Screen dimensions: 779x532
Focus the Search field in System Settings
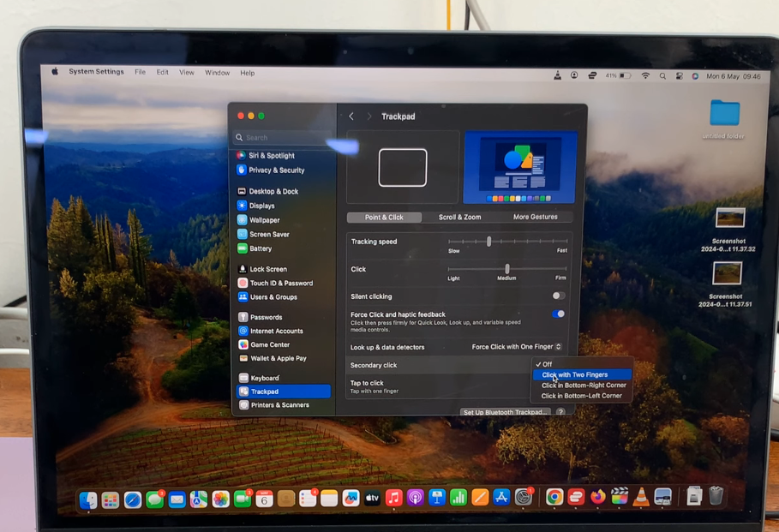coord(282,138)
